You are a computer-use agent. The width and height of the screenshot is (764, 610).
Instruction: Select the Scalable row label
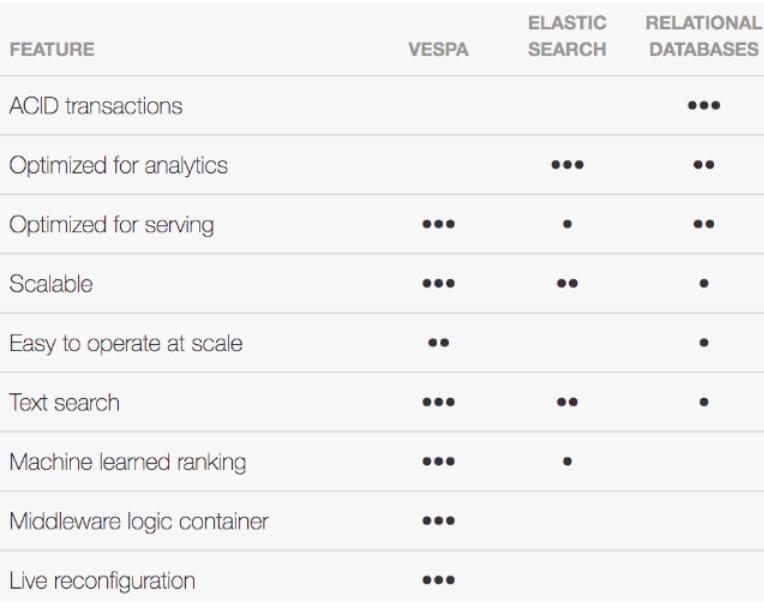click(x=52, y=283)
